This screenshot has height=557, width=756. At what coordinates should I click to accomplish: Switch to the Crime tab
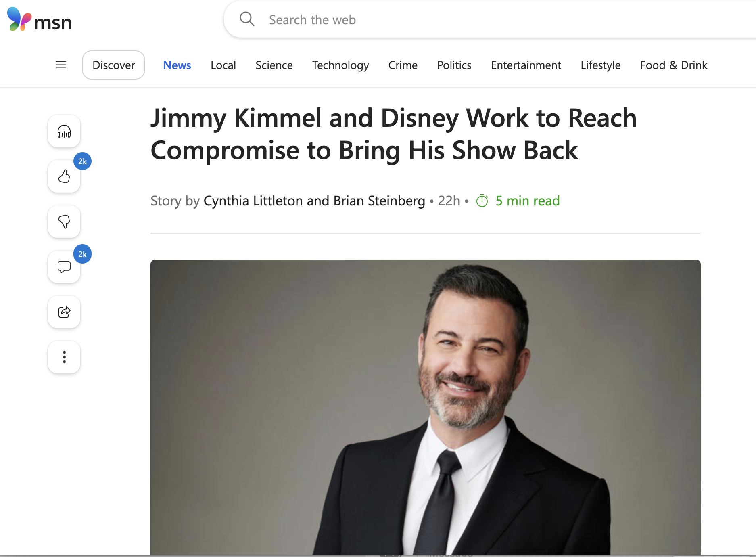point(403,65)
